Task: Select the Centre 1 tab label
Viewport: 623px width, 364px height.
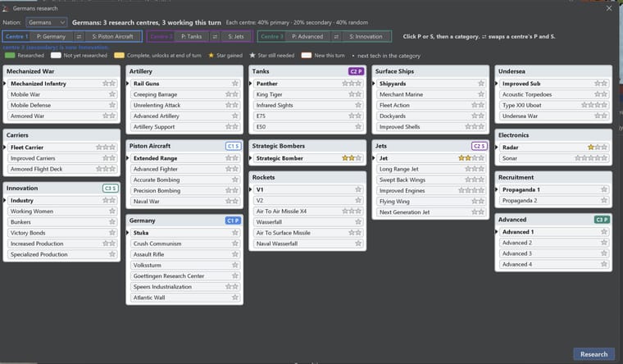Action: point(16,37)
